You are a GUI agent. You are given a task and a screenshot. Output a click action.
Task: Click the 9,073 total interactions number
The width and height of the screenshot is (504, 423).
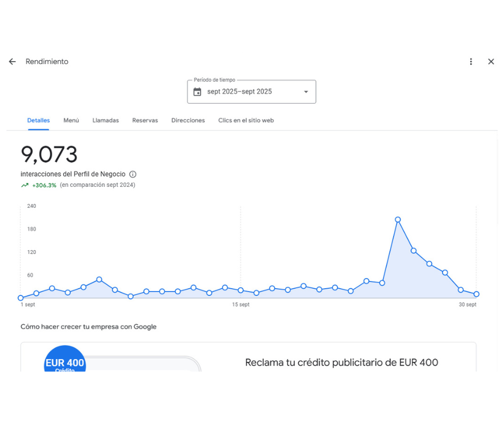[x=49, y=155]
